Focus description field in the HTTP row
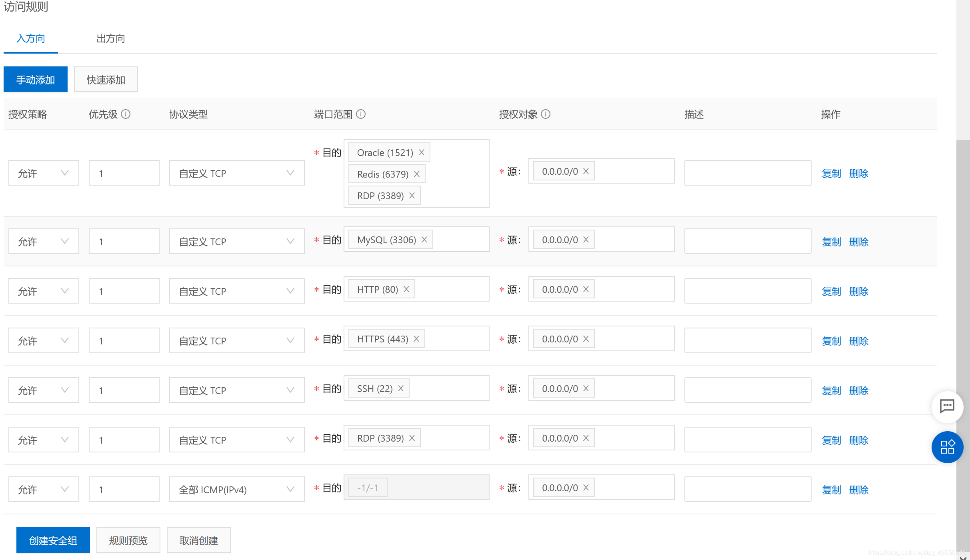 click(748, 291)
